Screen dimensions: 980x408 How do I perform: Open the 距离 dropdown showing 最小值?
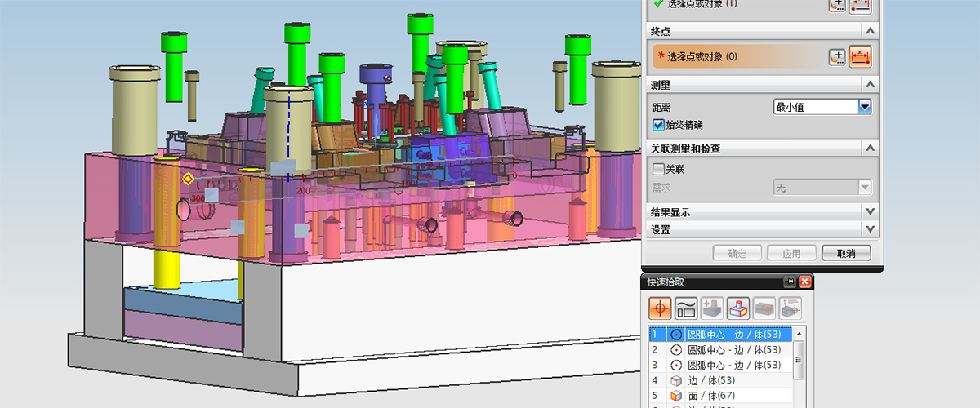tap(822, 106)
